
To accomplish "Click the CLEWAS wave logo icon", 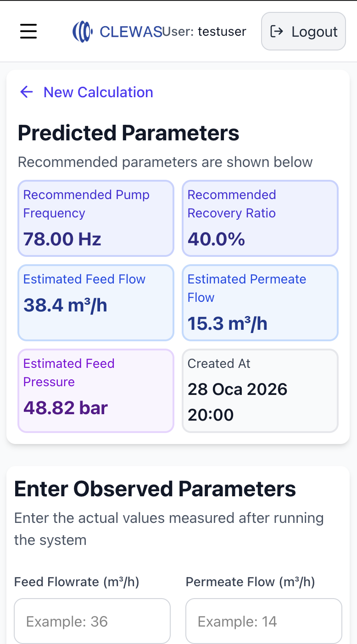I will coord(83,32).
